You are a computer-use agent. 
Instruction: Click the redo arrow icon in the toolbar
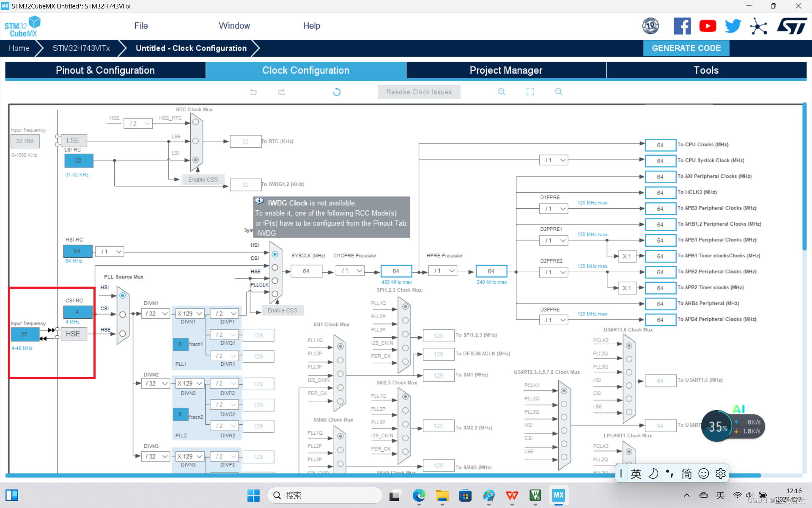(x=282, y=92)
